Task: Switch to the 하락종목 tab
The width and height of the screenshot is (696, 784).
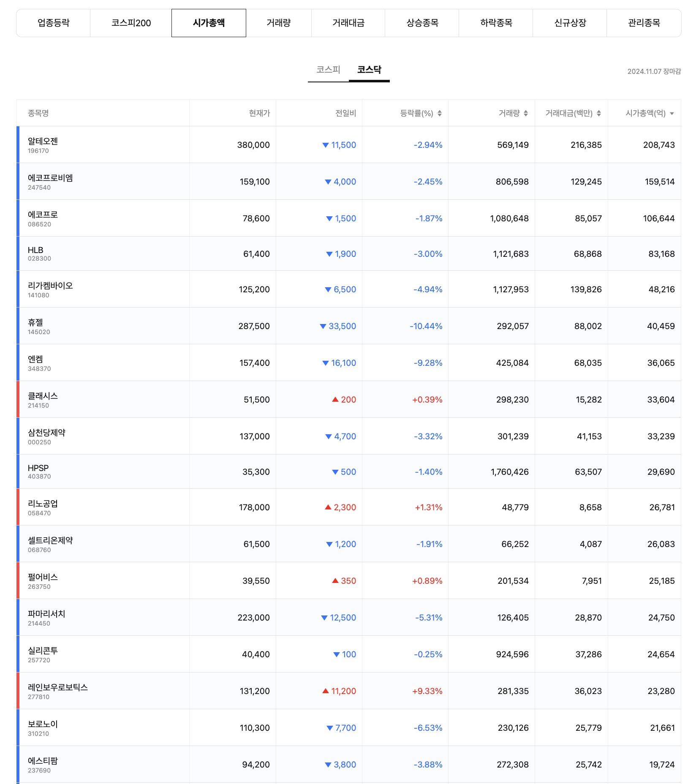Action: 496,23
